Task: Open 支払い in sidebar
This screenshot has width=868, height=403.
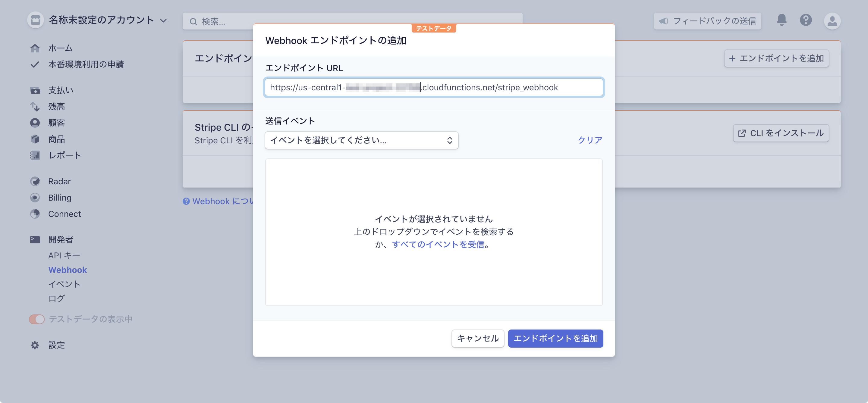Action: coord(61,90)
